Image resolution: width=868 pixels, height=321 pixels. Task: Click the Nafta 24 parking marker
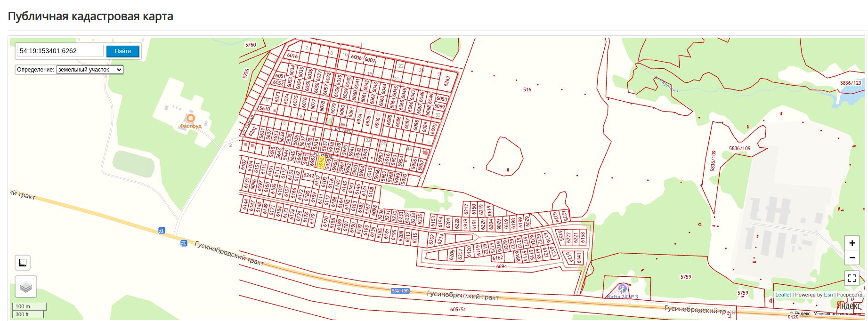click(623, 288)
